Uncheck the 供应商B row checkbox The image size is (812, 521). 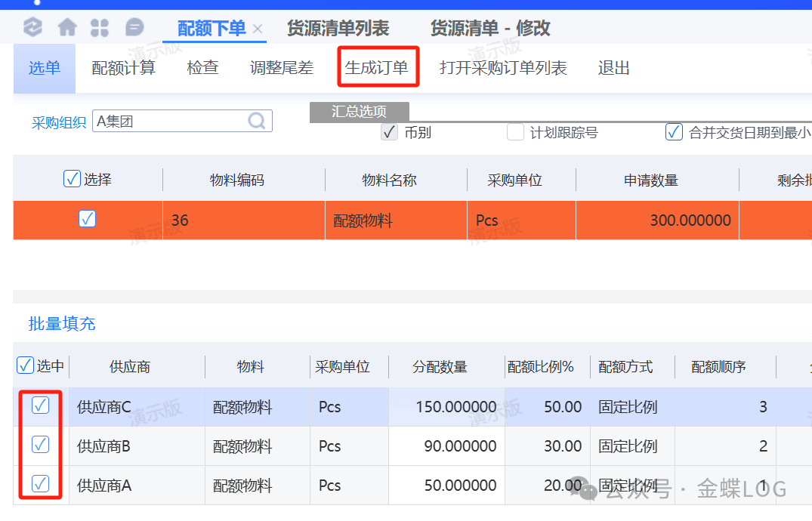41,445
